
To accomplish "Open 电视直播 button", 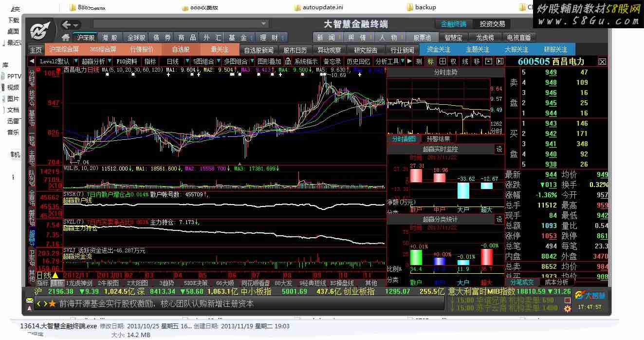I will point(519,38).
